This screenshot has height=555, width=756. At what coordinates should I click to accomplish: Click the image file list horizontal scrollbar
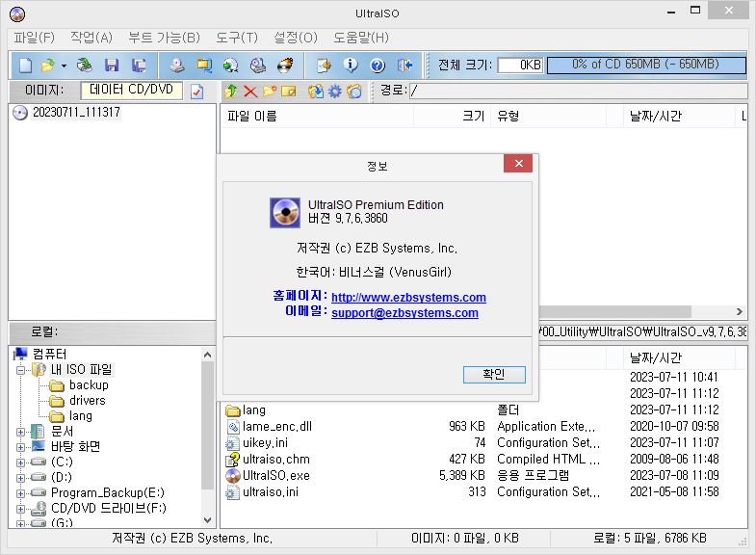[x=615, y=312]
